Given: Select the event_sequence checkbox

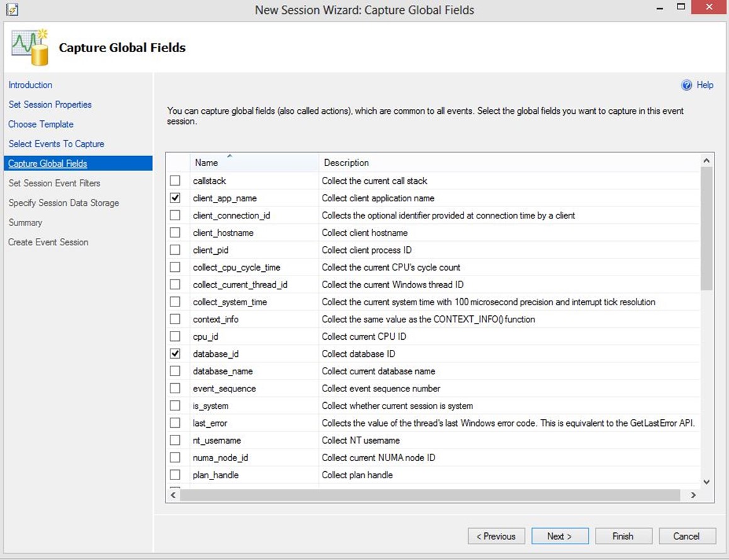Looking at the screenshot, I should tap(175, 388).
